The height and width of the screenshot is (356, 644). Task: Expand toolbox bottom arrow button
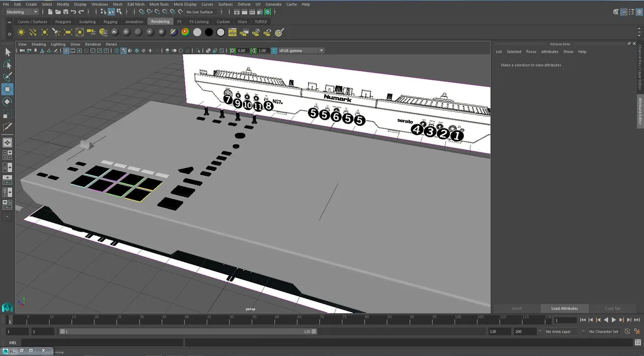tap(8, 217)
